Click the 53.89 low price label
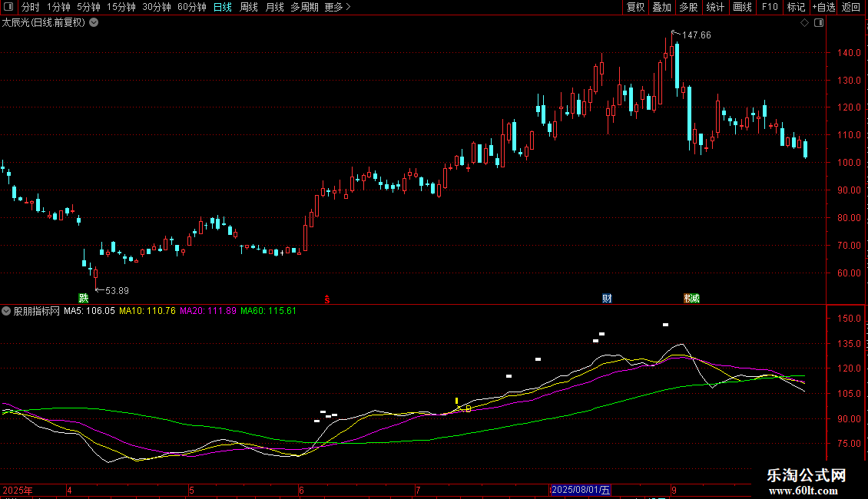 [x=117, y=290]
